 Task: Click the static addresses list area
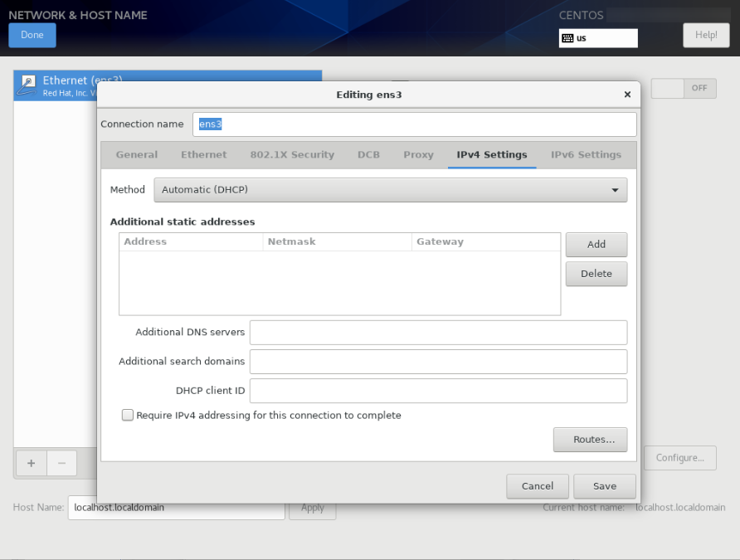point(340,283)
